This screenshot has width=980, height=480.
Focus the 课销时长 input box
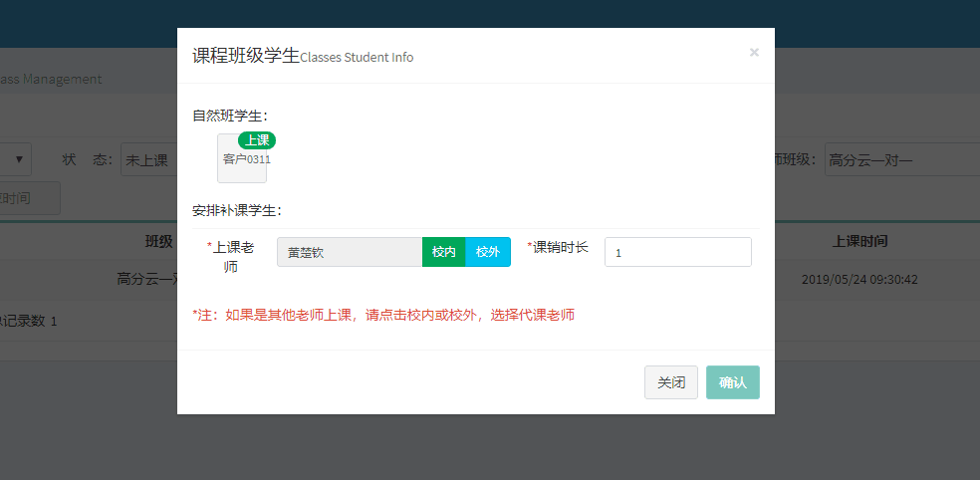677,252
